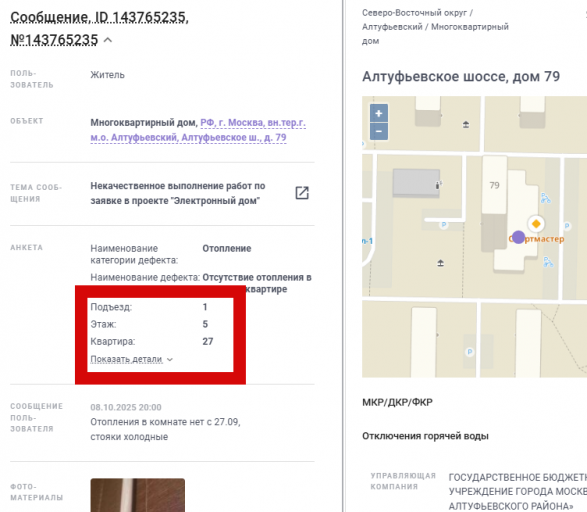The height and width of the screenshot is (512, 587).
Task: Click the management company name text
Action: (518, 491)
